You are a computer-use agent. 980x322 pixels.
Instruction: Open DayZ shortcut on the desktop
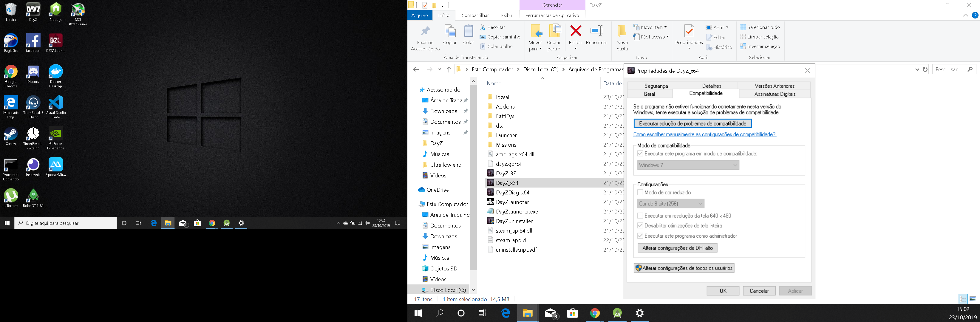tap(33, 12)
